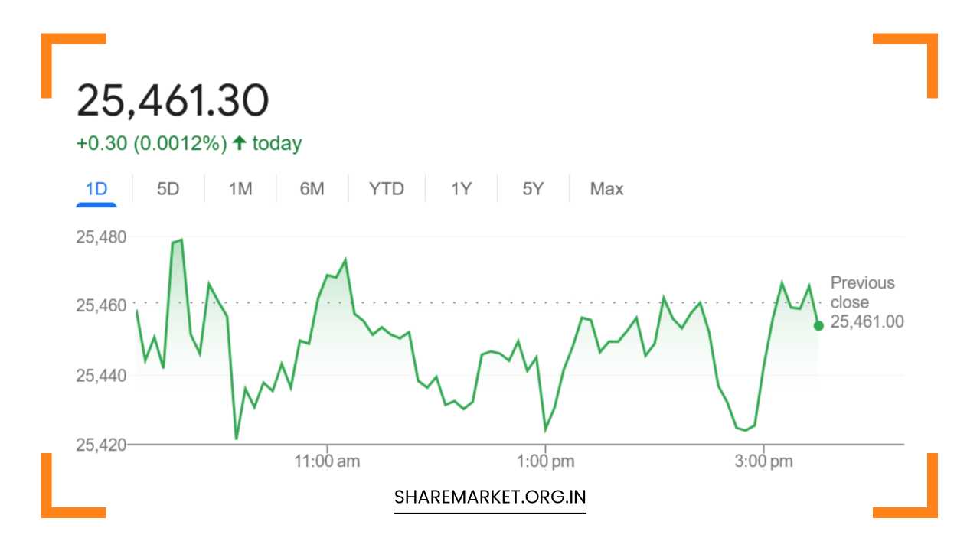View the 6M timeframe
Screen dimensions: 980x551
tap(312, 188)
